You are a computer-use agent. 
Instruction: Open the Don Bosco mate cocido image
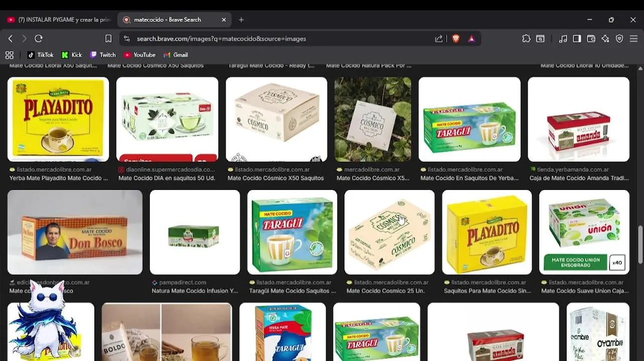(75, 232)
